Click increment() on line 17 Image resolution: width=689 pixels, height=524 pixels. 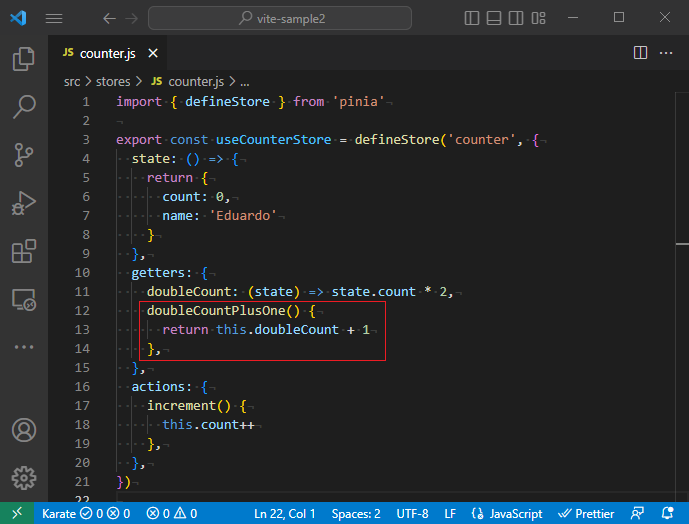coord(189,406)
